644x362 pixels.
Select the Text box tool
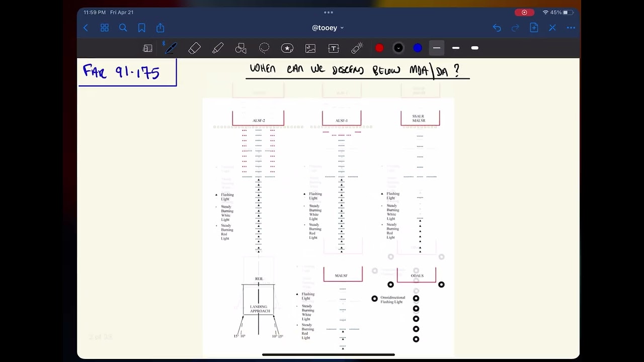tap(334, 48)
